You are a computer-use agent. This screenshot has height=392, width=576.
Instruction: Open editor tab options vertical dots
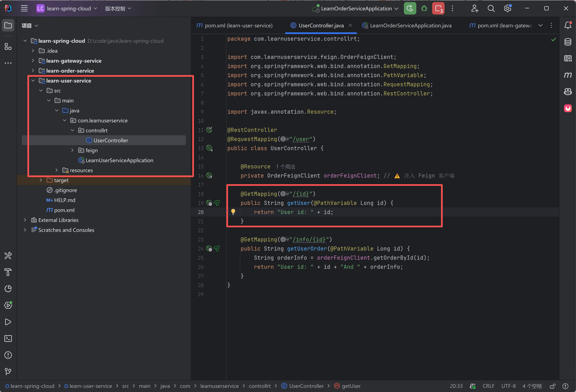(551, 25)
